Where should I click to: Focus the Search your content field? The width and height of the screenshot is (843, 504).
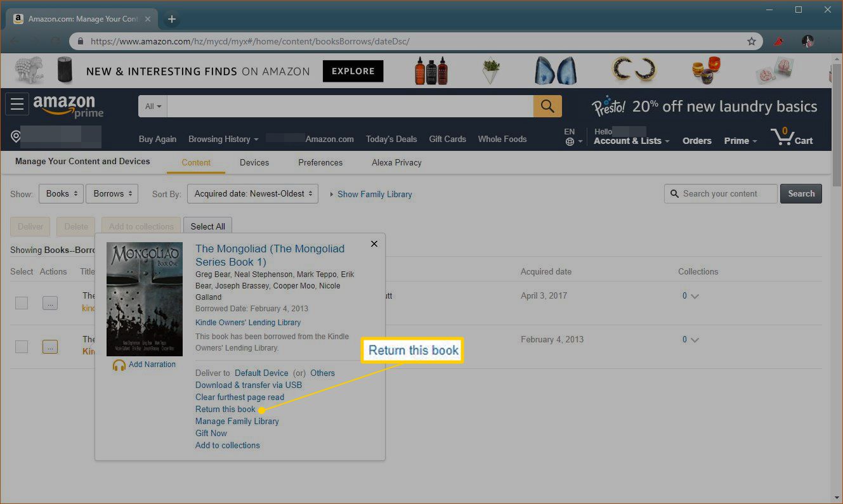pyautogui.click(x=721, y=194)
